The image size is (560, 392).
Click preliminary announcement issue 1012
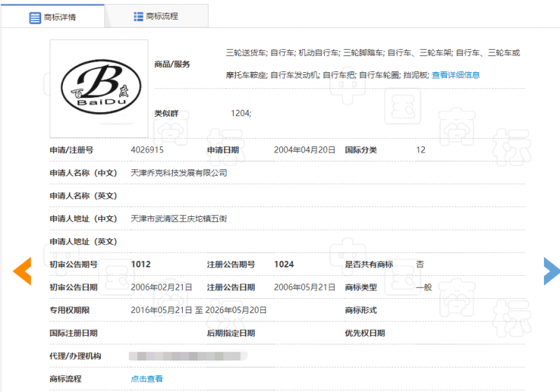pyautogui.click(x=141, y=264)
